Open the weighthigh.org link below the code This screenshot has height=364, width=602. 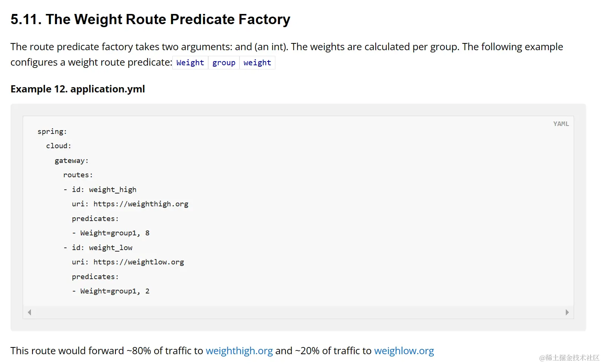[239, 351]
